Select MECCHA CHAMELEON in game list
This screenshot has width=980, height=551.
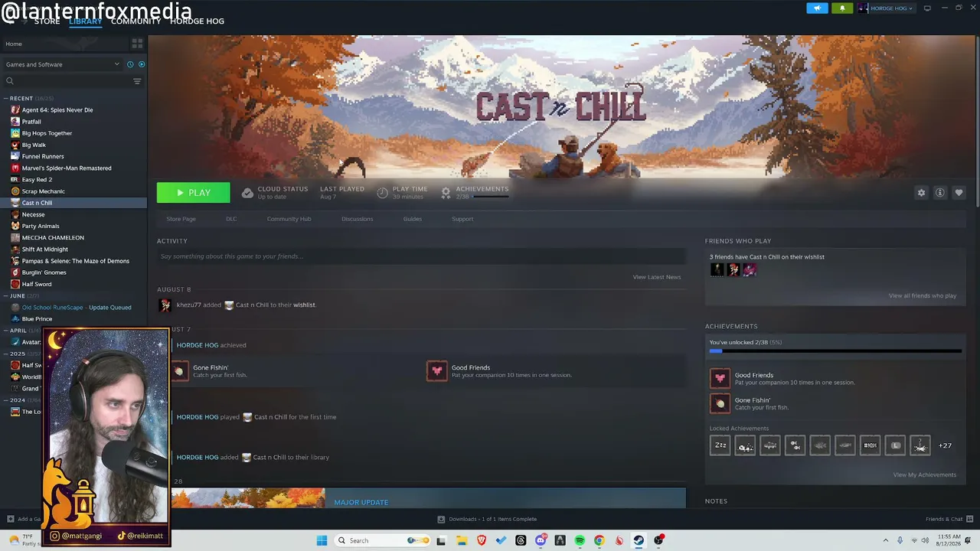[53, 238]
